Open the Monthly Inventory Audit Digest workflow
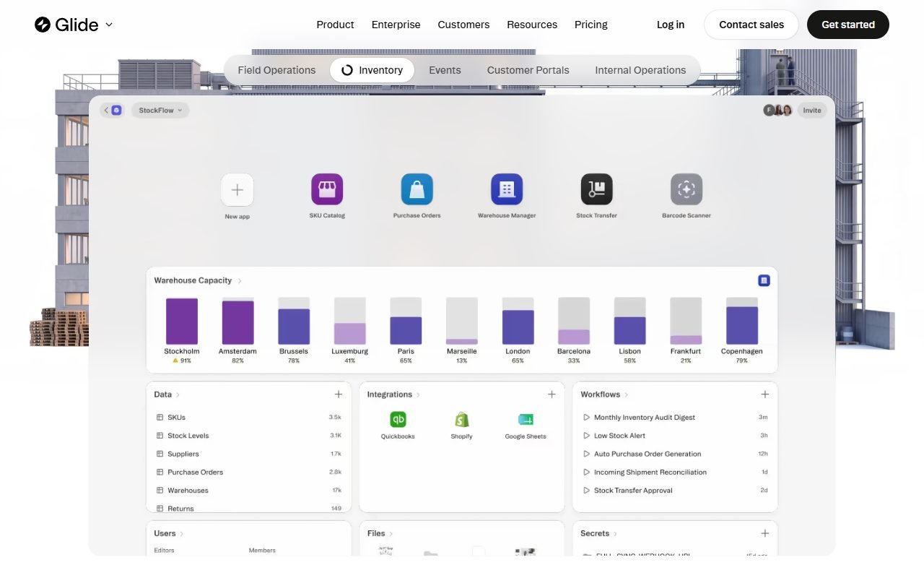The image size is (924, 578). click(675, 417)
